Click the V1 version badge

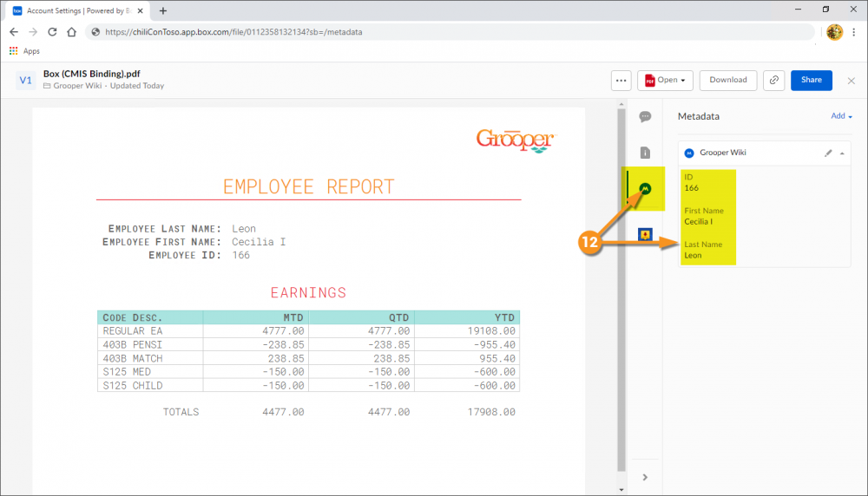(25, 81)
